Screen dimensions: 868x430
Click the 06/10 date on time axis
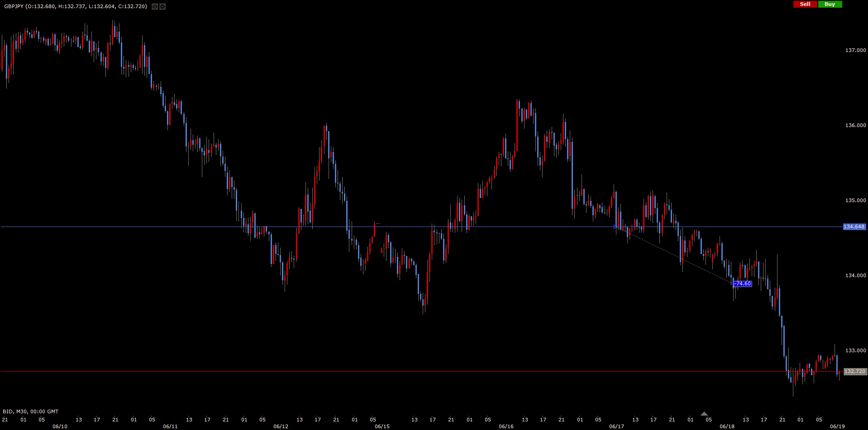pos(60,426)
